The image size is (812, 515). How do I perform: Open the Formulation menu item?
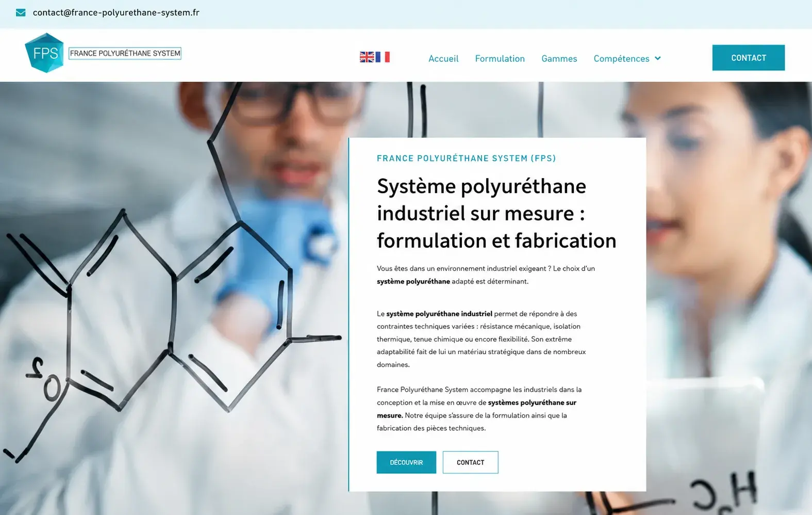500,59
